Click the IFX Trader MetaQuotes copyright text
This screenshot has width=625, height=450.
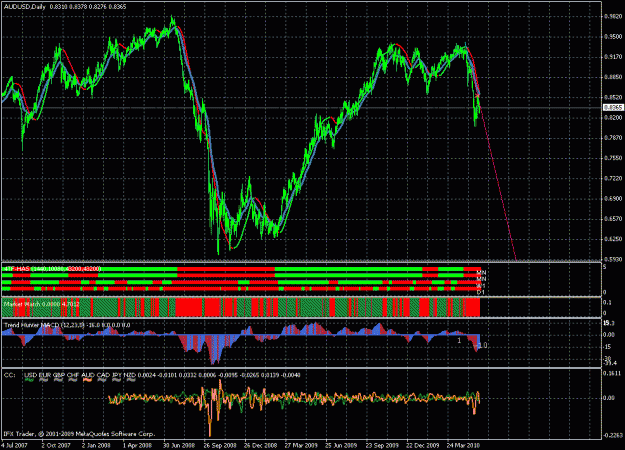coord(79,434)
